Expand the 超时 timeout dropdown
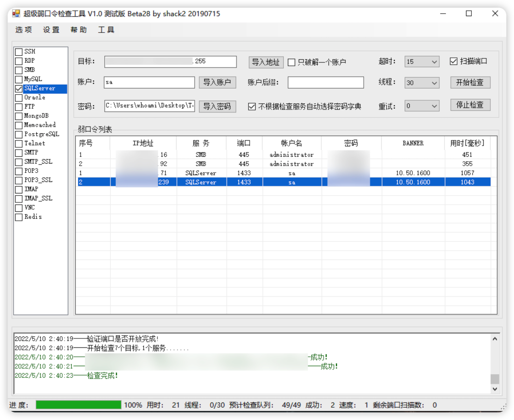Image resolution: width=514 pixels, height=420 pixels. pyautogui.click(x=435, y=62)
